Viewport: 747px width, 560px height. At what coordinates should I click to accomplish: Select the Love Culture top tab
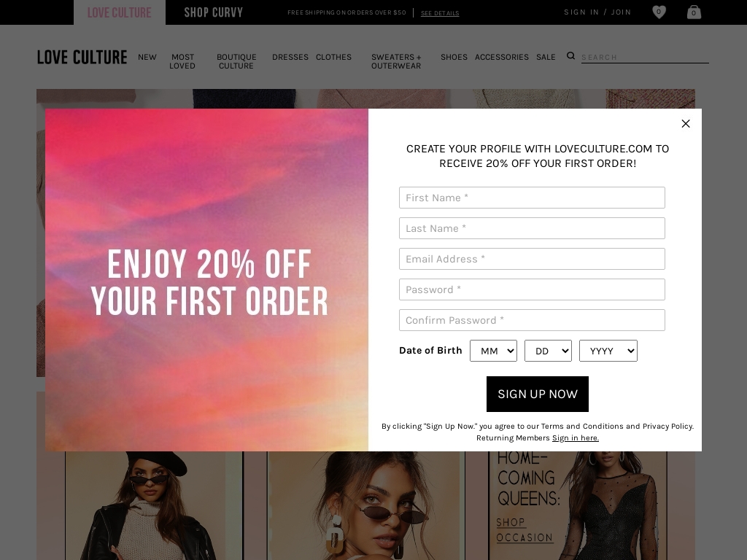[119, 12]
